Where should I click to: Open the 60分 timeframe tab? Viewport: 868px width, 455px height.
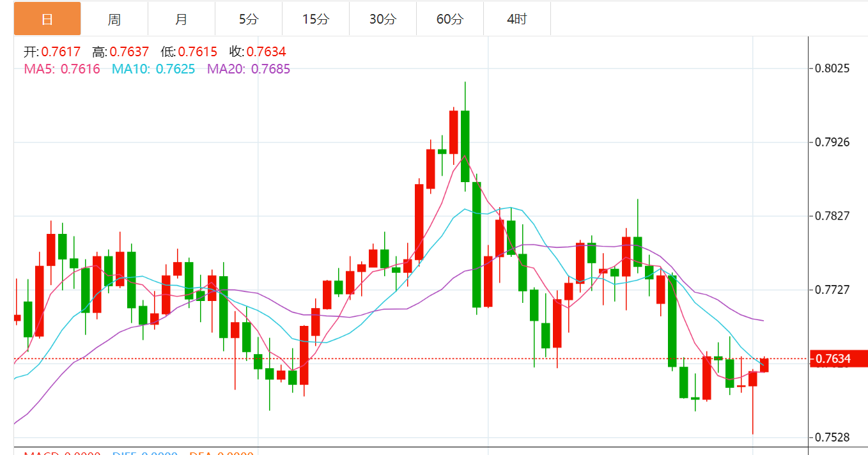tap(450, 19)
